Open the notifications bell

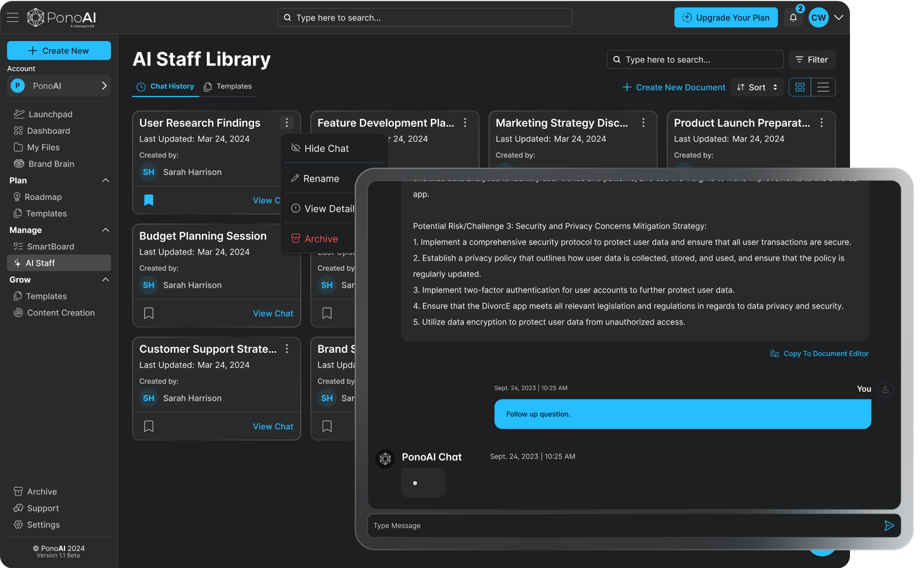pyautogui.click(x=793, y=18)
